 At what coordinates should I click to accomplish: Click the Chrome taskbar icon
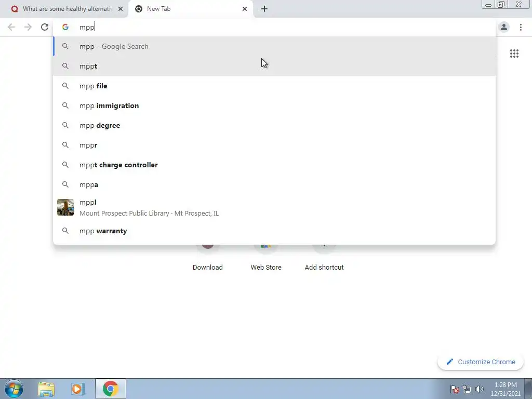111,389
